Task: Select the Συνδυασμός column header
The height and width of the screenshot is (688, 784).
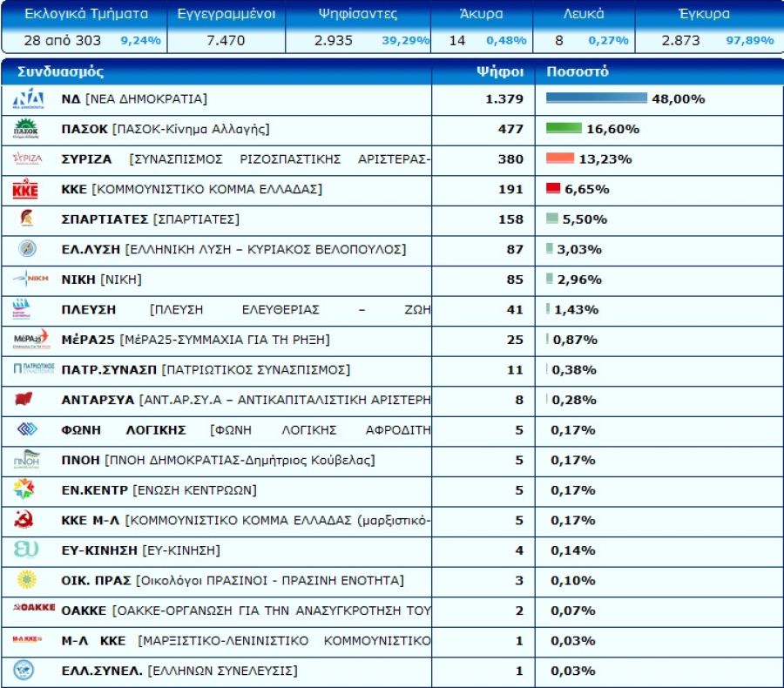Action: (60, 71)
